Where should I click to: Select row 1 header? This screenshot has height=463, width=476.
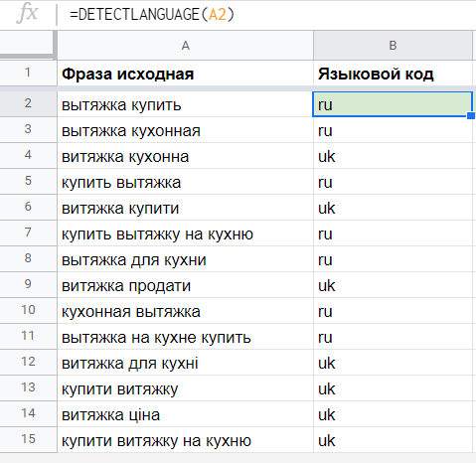tap(28, 74)
